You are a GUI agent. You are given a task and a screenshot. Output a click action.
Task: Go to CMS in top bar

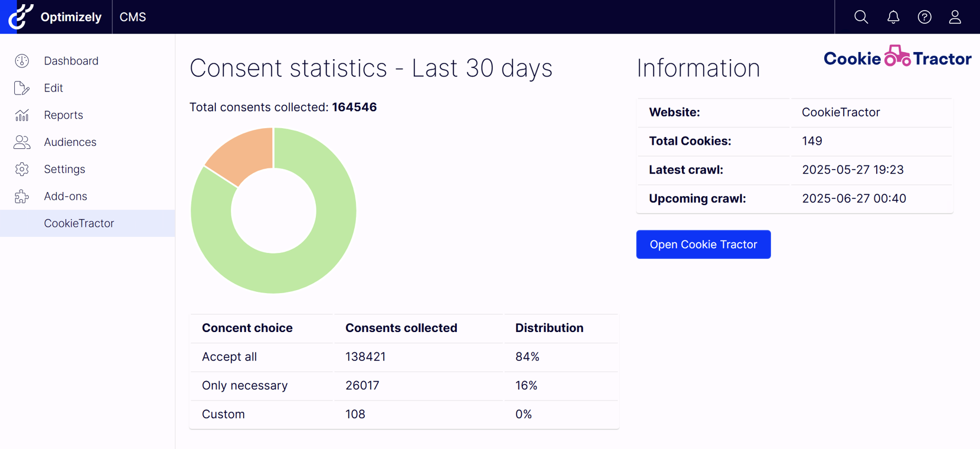click(133, 17)
